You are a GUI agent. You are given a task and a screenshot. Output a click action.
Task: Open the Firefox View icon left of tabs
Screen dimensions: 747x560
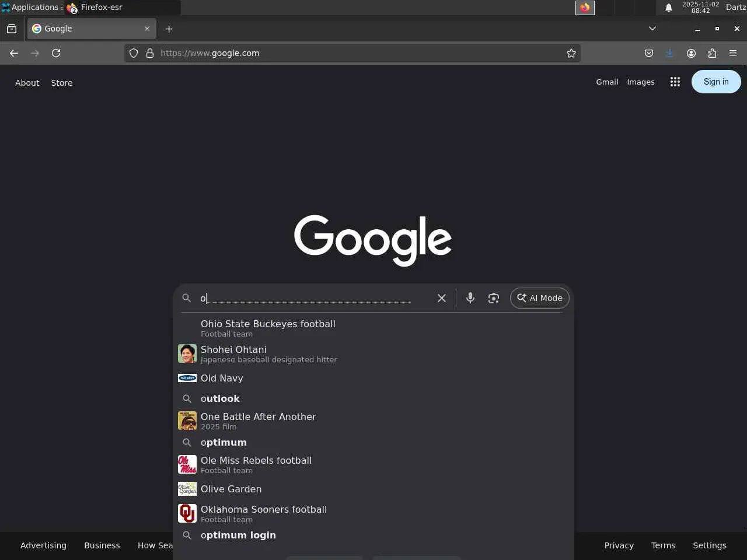click(x=12, y=29)
